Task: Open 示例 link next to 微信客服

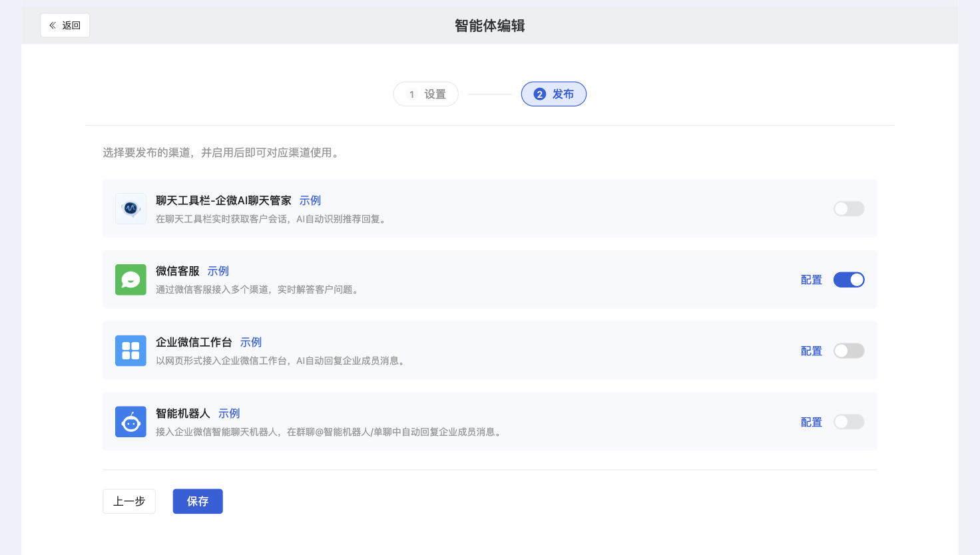Action: click(x=218, y=271)
